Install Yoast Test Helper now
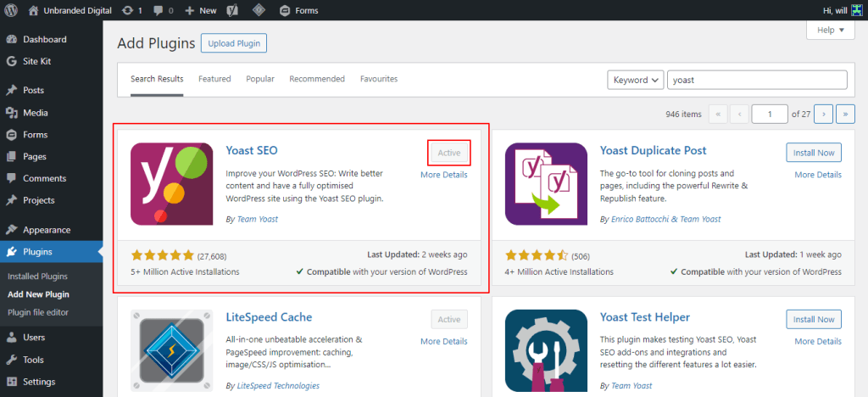The height and width of the screenshot is (397, 868). point(814,320)
